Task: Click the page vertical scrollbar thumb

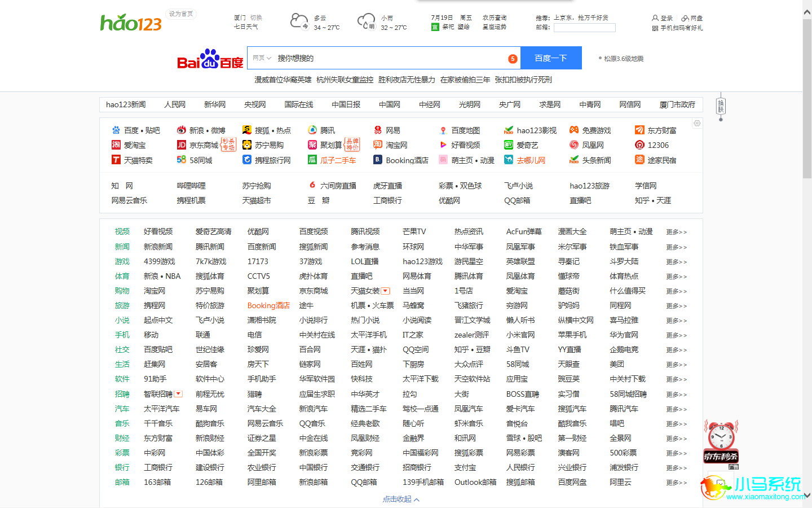Action: [x=807, y=99]
